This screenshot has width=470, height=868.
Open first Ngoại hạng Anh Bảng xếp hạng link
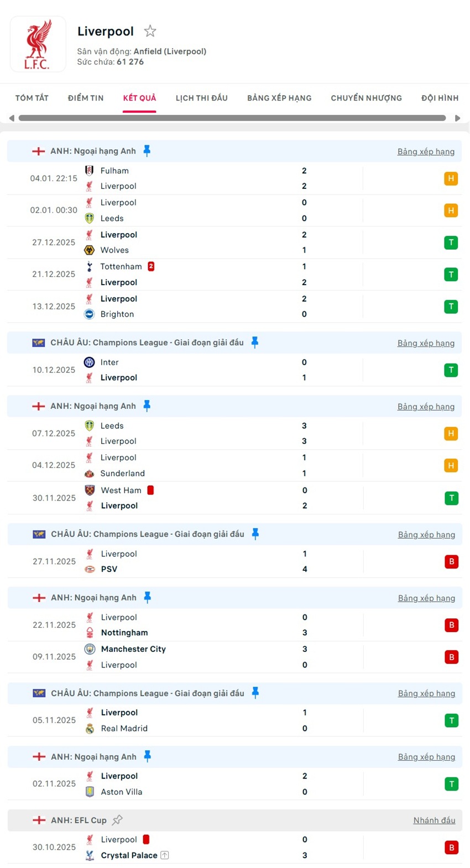click(x=426, y=151)
